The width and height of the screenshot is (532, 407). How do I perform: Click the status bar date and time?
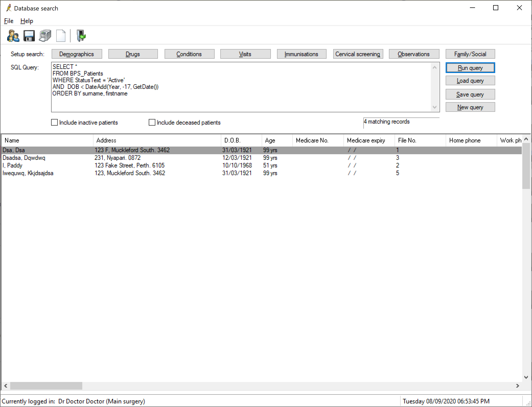(446, 401)
